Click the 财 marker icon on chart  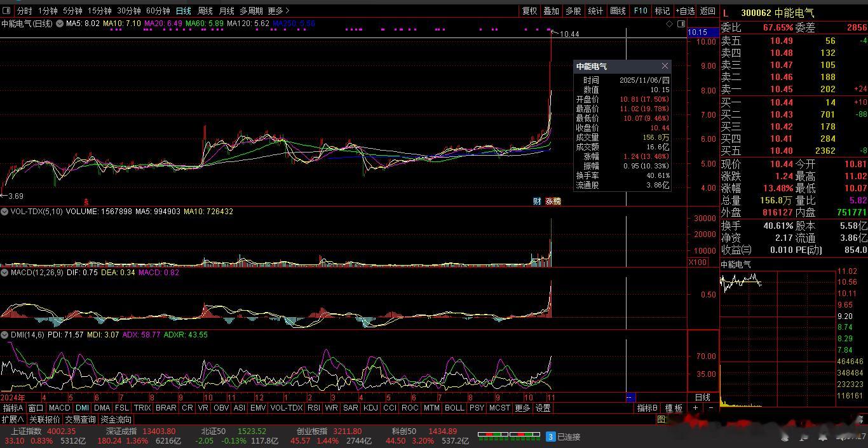coord(537,201)
